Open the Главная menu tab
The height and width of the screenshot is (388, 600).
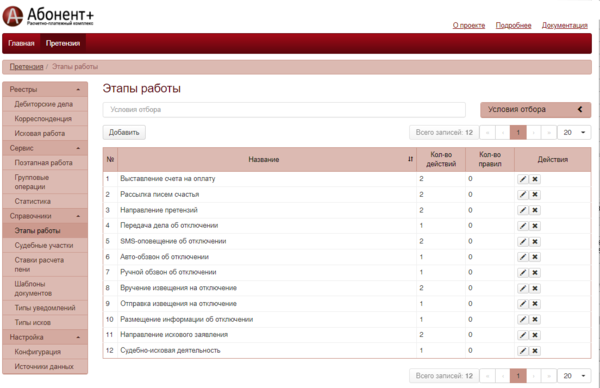point(21,43)
